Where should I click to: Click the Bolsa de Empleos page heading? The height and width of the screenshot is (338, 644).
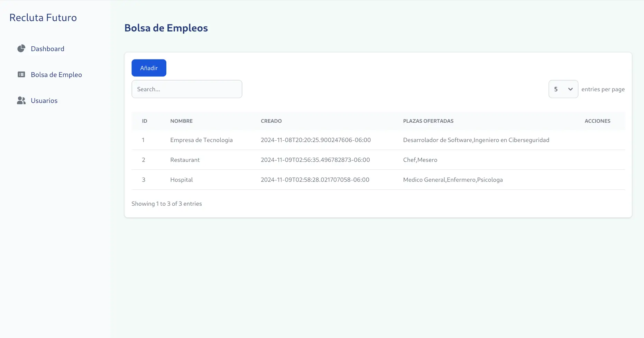166,28
